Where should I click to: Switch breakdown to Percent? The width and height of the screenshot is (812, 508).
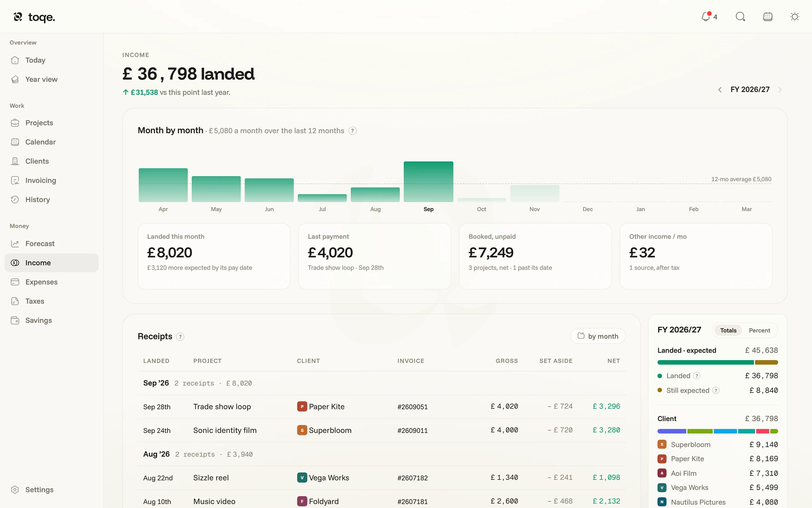(759, 330)
